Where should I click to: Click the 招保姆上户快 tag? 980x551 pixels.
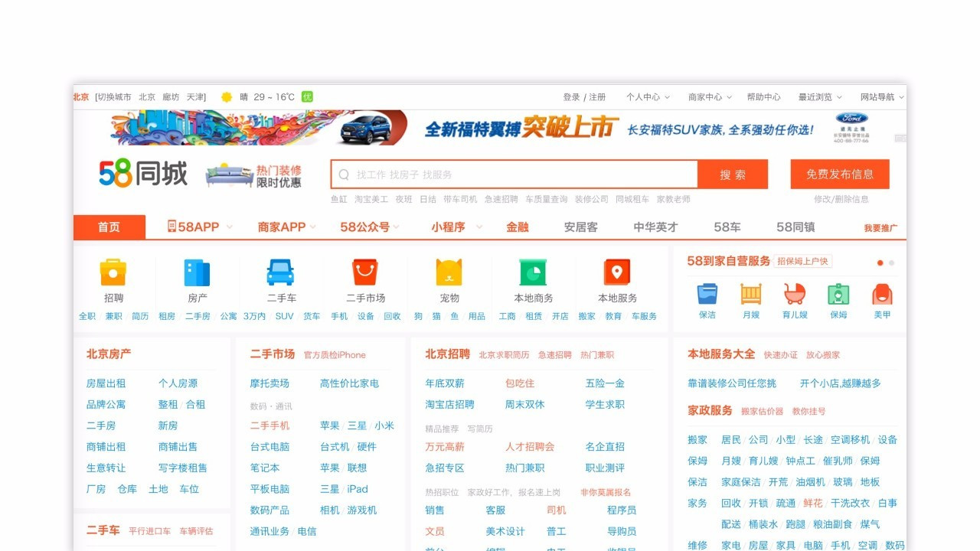802,261
